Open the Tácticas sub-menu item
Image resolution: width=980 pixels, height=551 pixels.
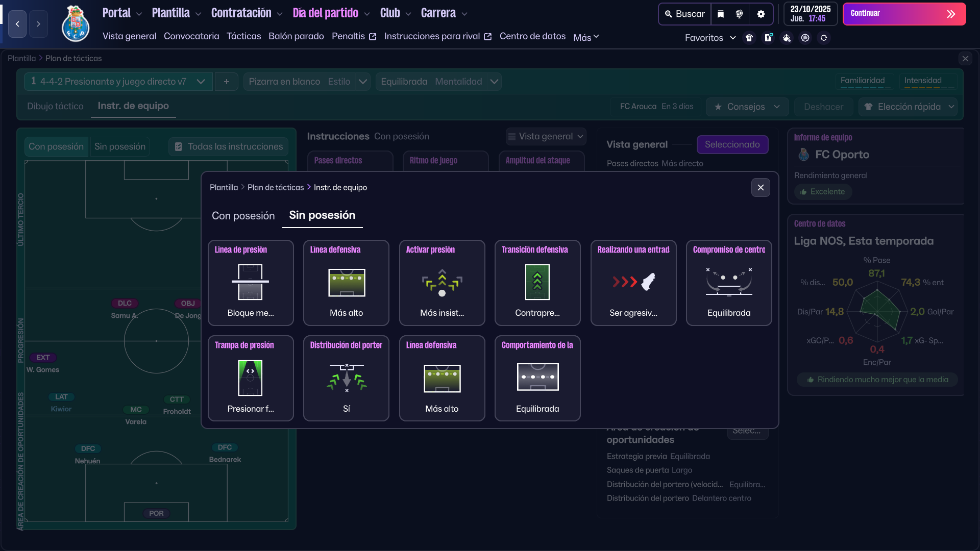point(243,36)
